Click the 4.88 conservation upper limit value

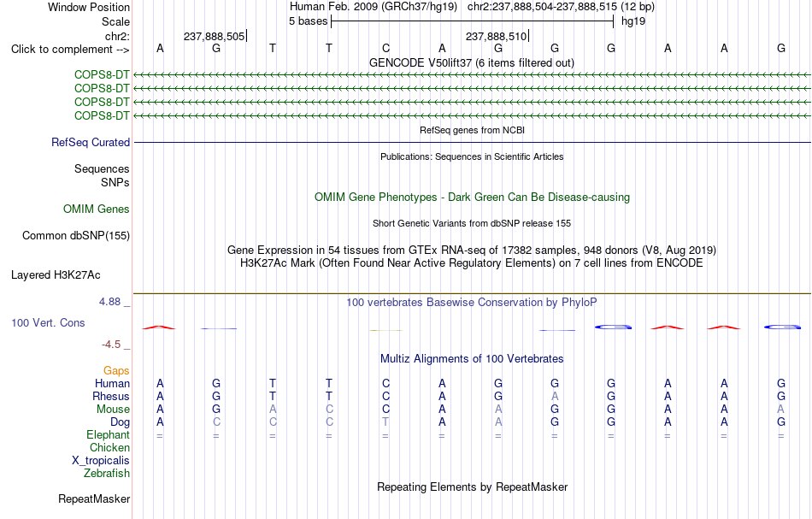click(x=109, y=302)
